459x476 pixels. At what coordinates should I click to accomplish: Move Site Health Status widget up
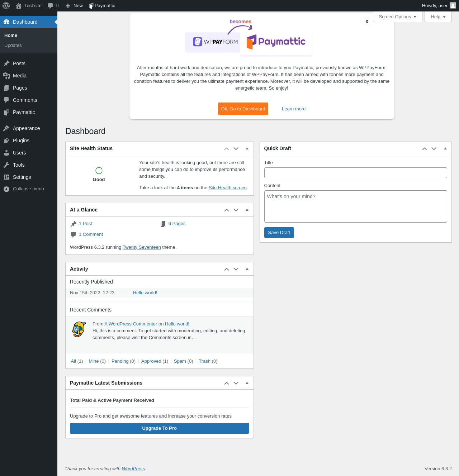click(227, 148)
